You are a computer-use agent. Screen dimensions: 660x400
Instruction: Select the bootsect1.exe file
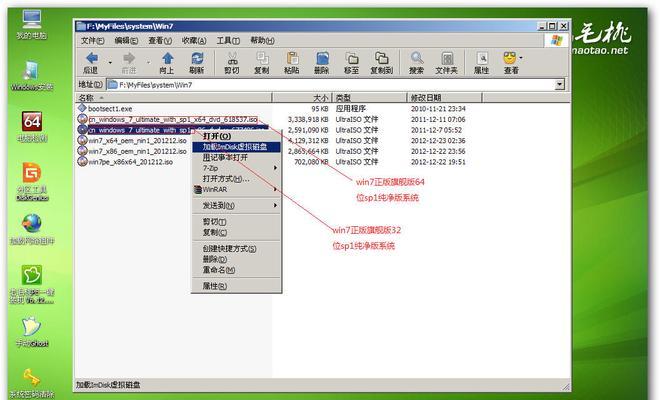click(105, 109)
